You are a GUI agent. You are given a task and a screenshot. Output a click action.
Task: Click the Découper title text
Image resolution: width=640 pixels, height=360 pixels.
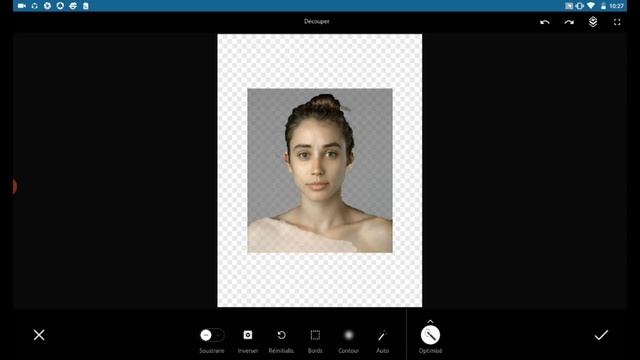pos(317,21)
